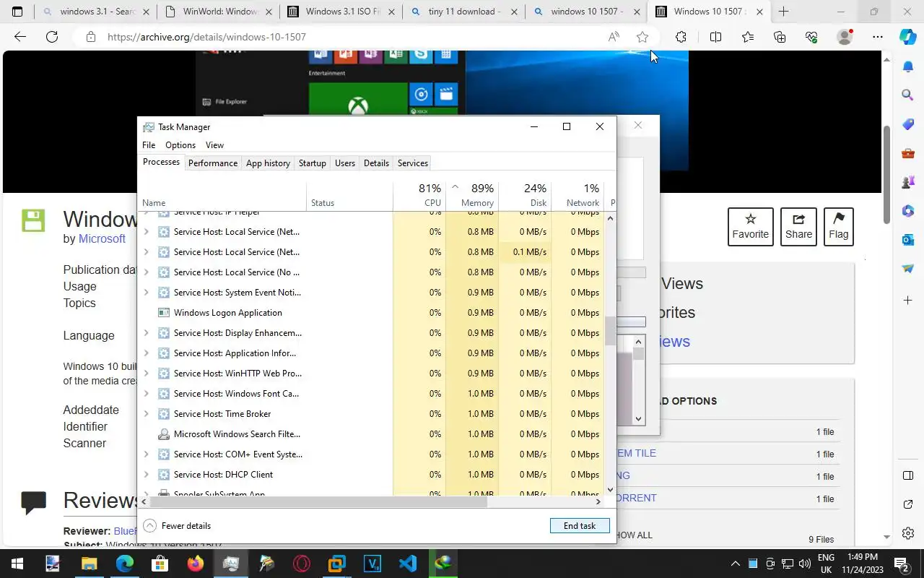Refresh the archive.org page
The height and width of the screenshot is (578, 924).
tap(52, 37)
